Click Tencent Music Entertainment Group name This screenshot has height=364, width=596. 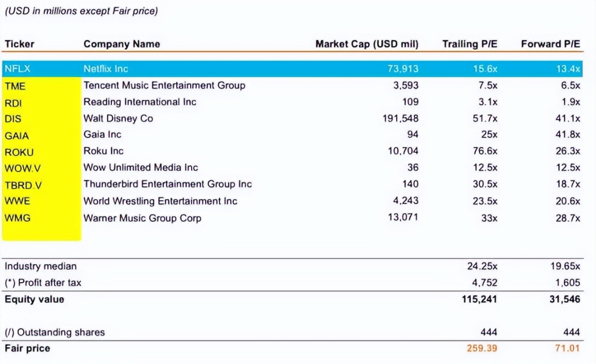[164, 85]
